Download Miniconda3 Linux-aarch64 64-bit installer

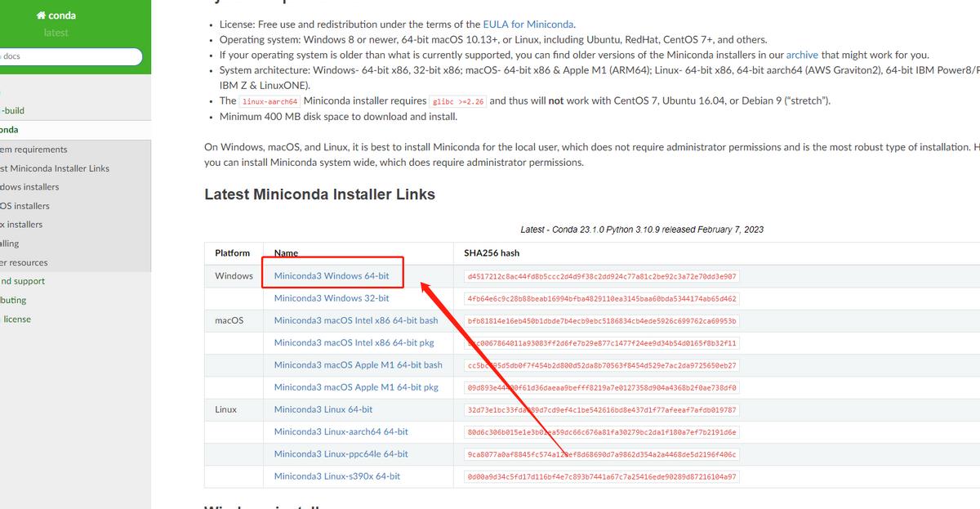[341, 431]
